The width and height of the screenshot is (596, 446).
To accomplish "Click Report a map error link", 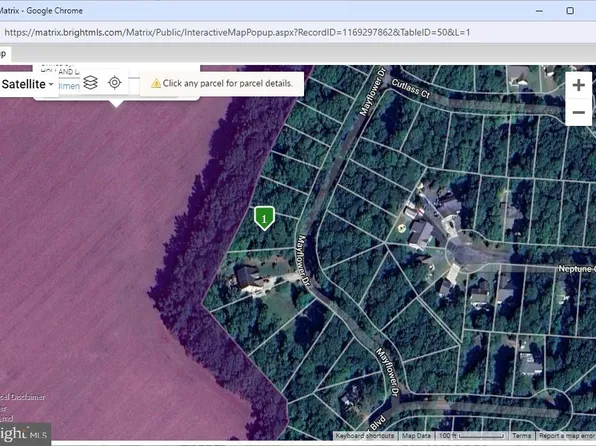I will point(566,436).
